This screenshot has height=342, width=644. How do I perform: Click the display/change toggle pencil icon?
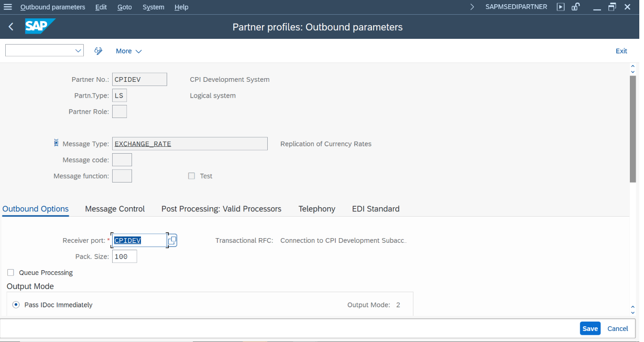pyautogui.click(x=98, y=51)
